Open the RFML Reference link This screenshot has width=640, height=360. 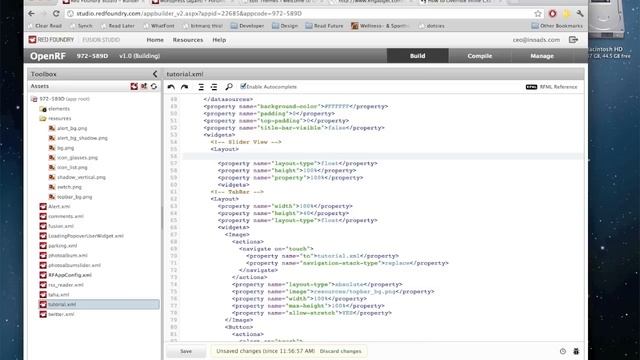[x=551, y=87]
